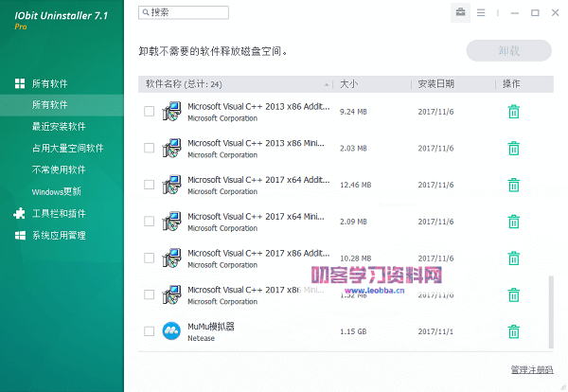Tick the MuMu模拟器 checkbox
The image size is (568, 392).
pos(149,331)
